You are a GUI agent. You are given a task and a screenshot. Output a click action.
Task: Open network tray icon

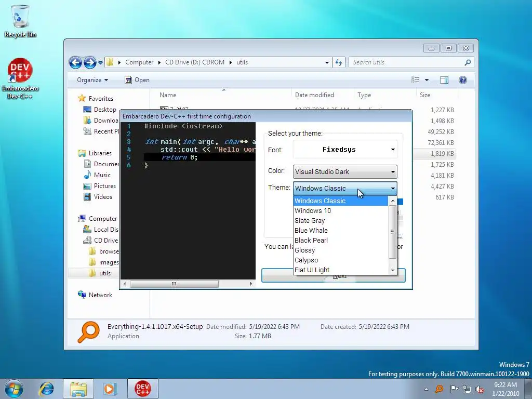[467, 389]
